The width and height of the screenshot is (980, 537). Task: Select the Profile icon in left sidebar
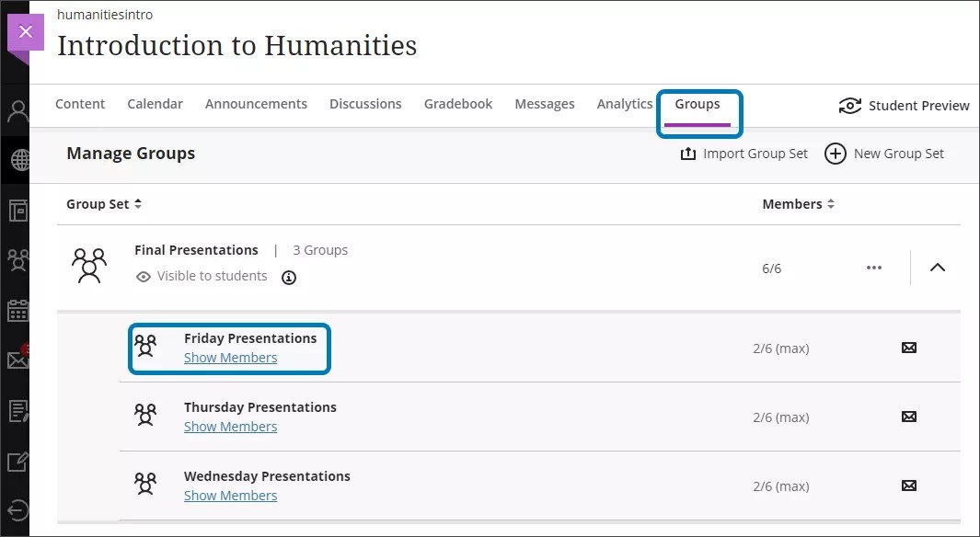[17, 109]
